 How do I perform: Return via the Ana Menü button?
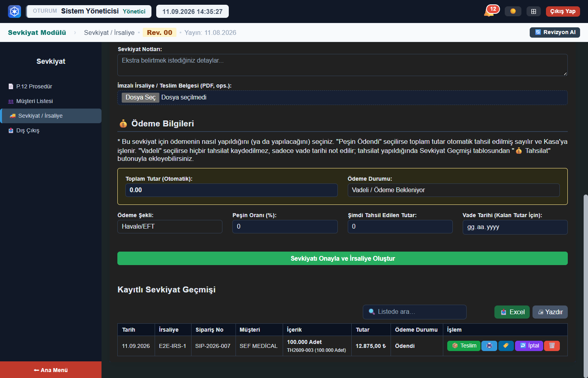click(x=51, y=370)
